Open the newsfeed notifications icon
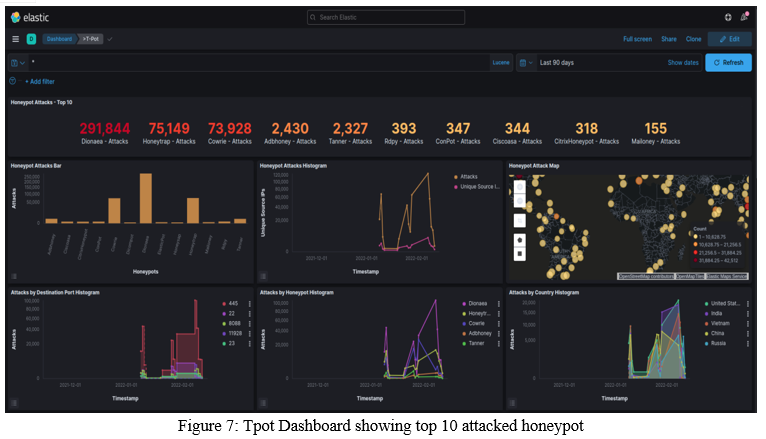This screenshot has width=766, height=439. point(744,17)
